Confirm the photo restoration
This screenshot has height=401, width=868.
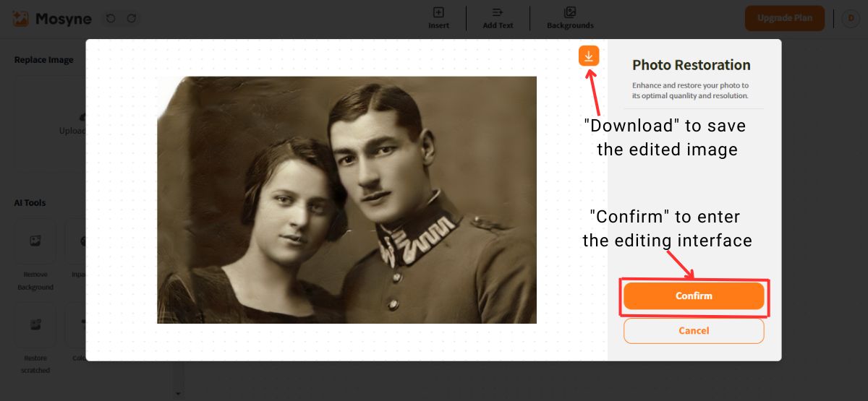[x=694, y=296]
